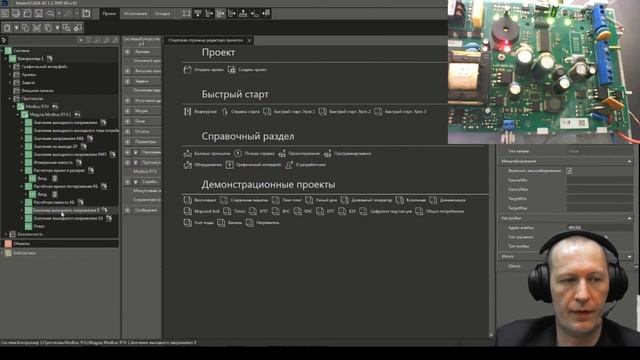Click the icon beside Быстрый старт. Урок 2

322,111
